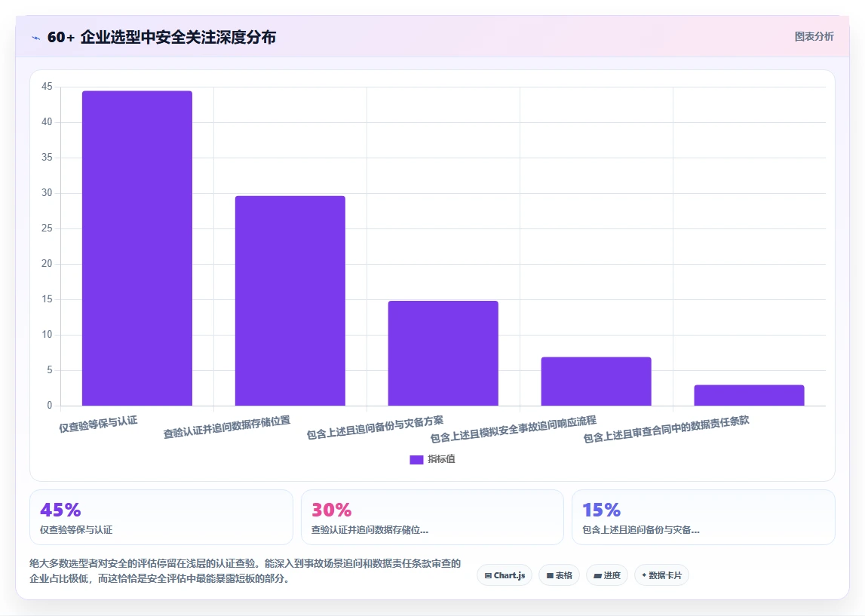Click the axis label 查验认证并追问数据存储位置
The width and height of the screenshot is (865, 616).
point(227,427)
